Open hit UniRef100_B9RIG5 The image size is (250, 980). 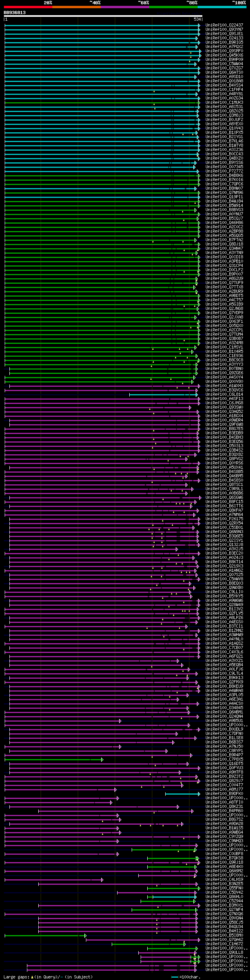point(224,43)
